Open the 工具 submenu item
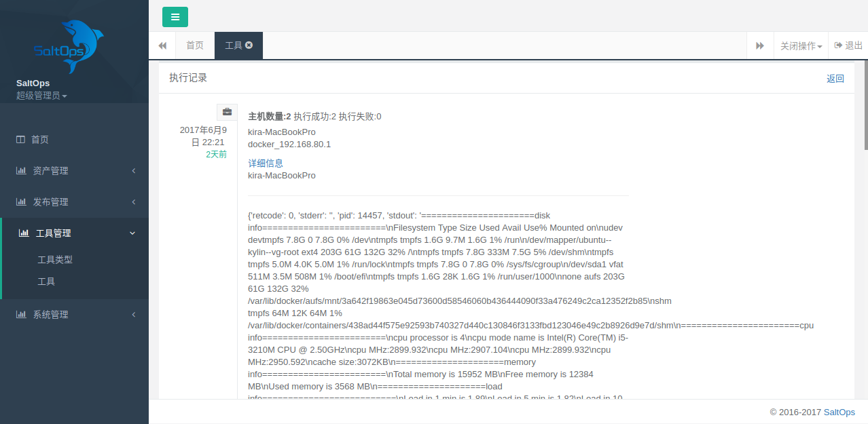 pos(46,281)
